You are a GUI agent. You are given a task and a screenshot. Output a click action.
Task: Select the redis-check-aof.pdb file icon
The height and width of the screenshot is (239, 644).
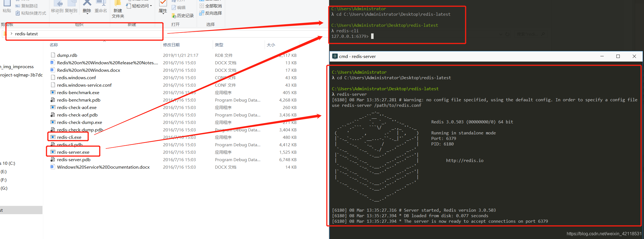(53, 115)
